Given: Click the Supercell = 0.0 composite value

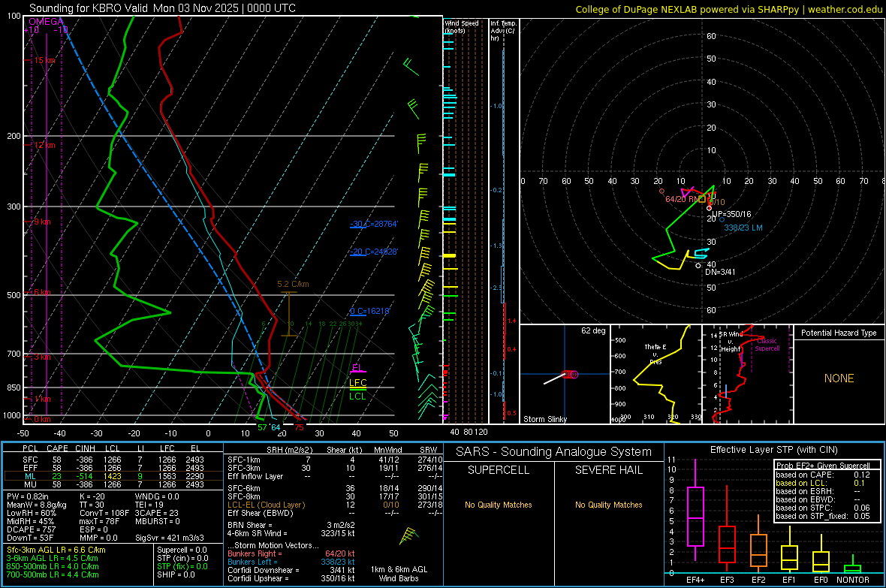Looking at the screenshot, I should pyautogui.click(x=182, y=550).
